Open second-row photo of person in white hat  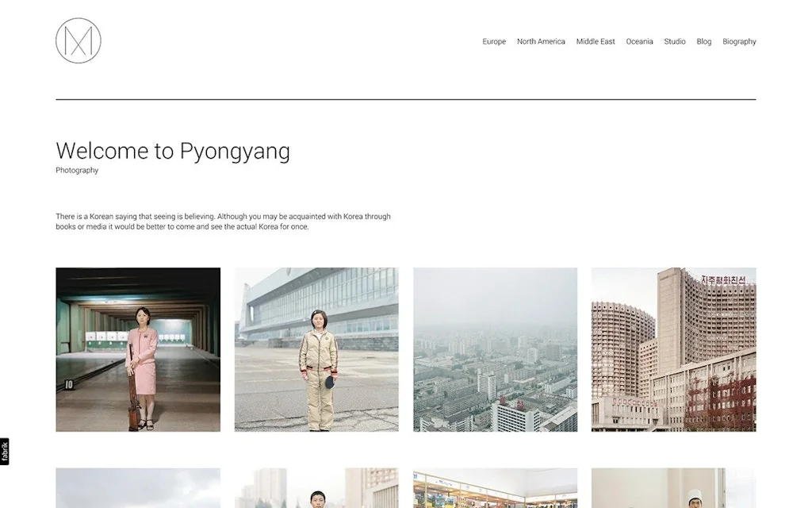pos(674,488)
